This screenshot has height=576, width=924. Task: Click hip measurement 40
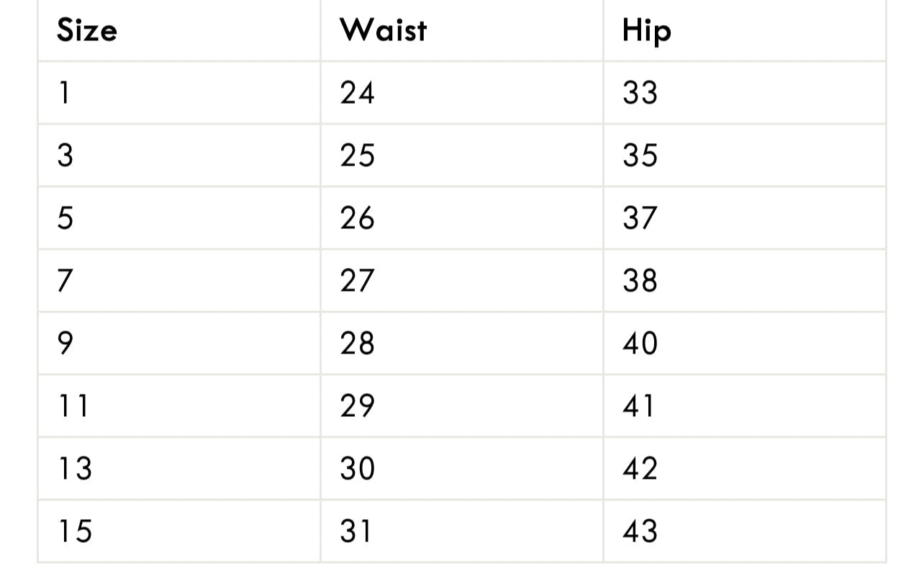[x=640, y=343]
